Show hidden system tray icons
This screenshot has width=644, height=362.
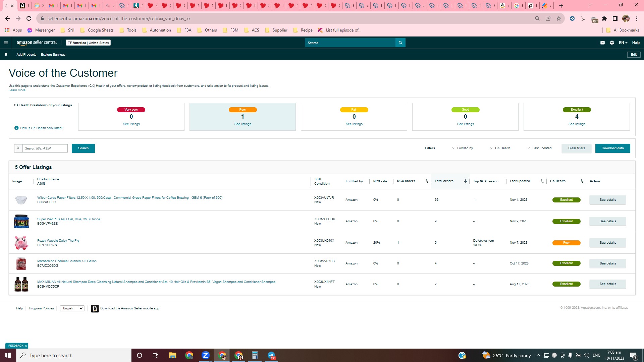538,355
